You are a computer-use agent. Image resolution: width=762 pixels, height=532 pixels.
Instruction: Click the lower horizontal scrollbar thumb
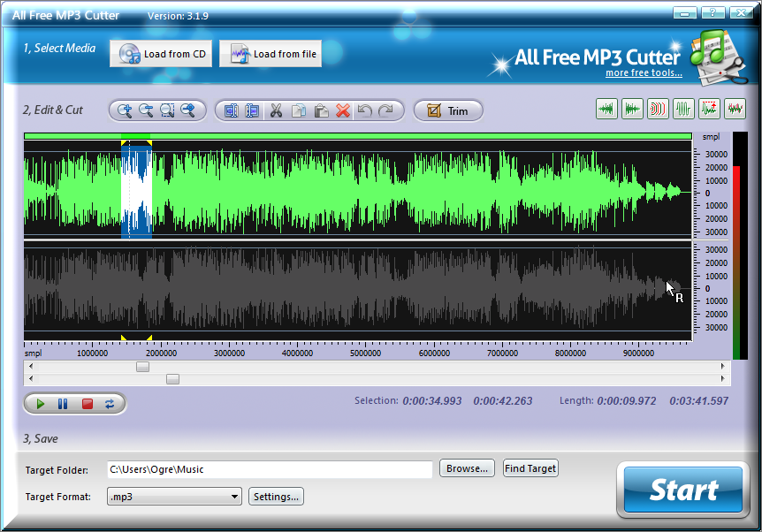(x=172, y=379)
